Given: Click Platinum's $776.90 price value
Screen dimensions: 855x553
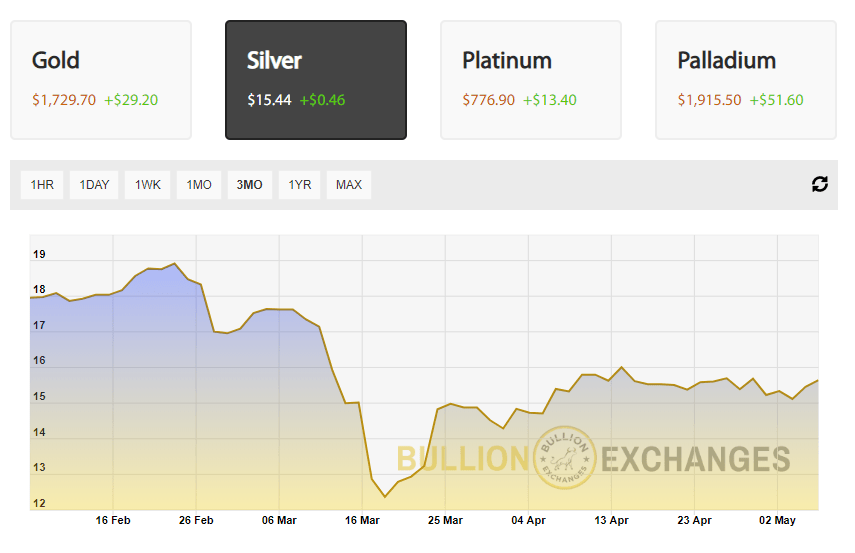Looking at the screenshot, I should point(489,100).
